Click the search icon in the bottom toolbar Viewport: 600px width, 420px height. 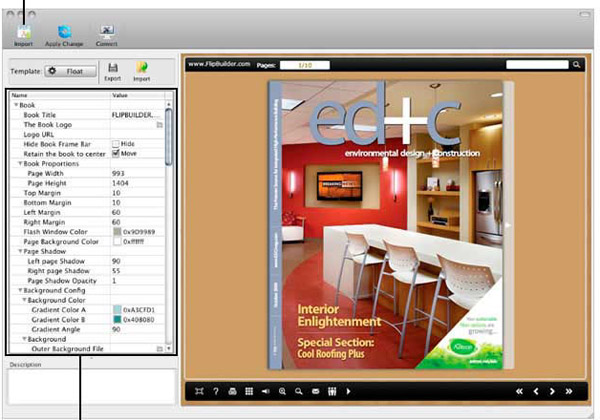299,391
